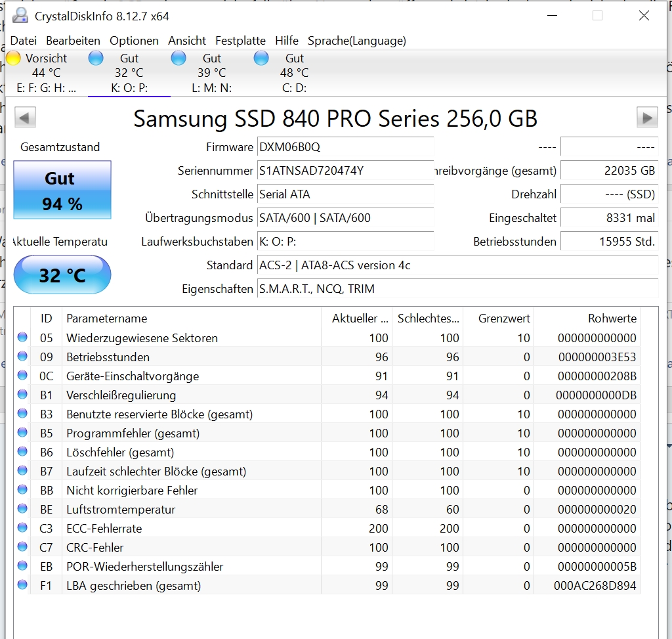Viewport: 672px width, 639px height.
Task: Click the yellow Vorsicht status orb
Action: click(13, 58)
